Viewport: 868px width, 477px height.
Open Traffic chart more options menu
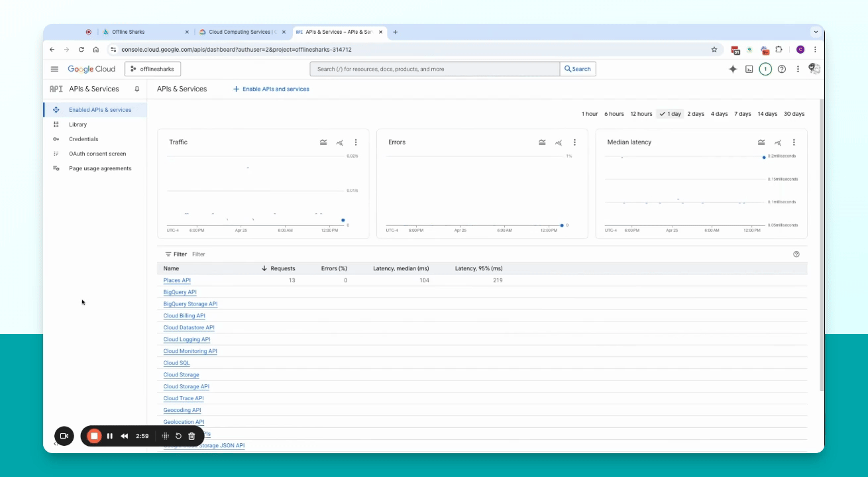[356, 142]
